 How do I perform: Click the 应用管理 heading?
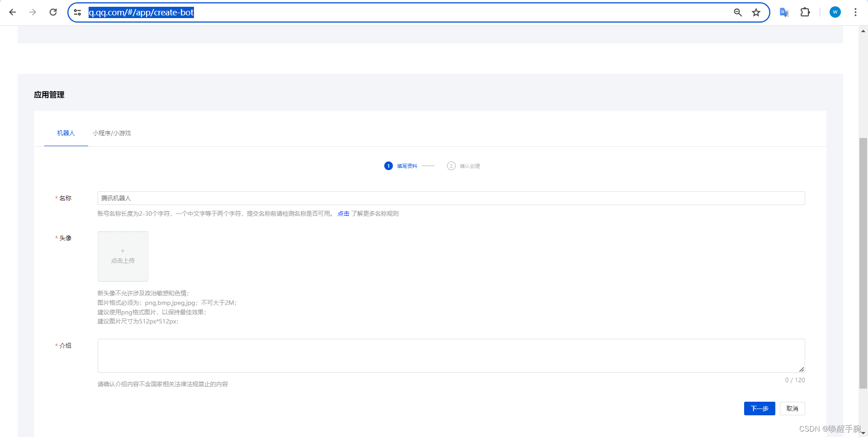click(49, 95)
